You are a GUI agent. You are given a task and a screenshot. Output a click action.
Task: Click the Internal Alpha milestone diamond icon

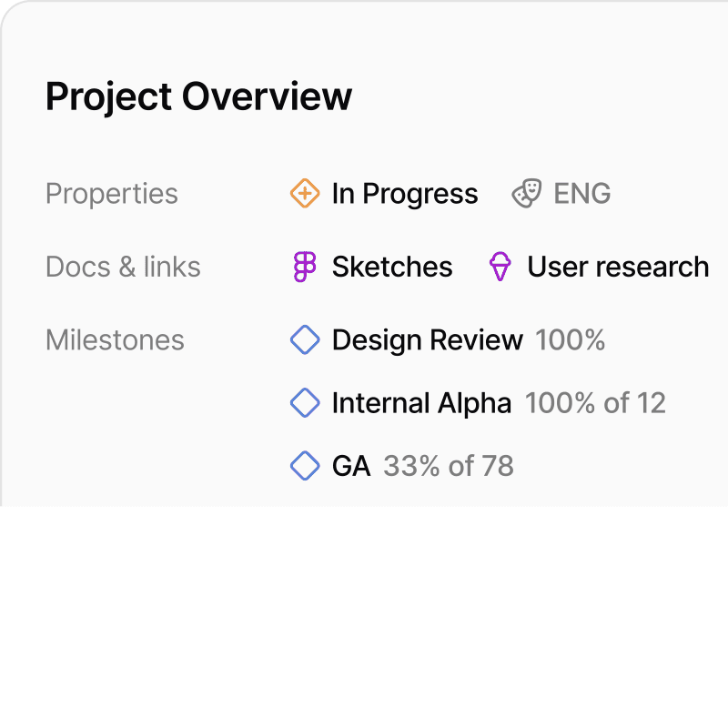coord(305,403)
